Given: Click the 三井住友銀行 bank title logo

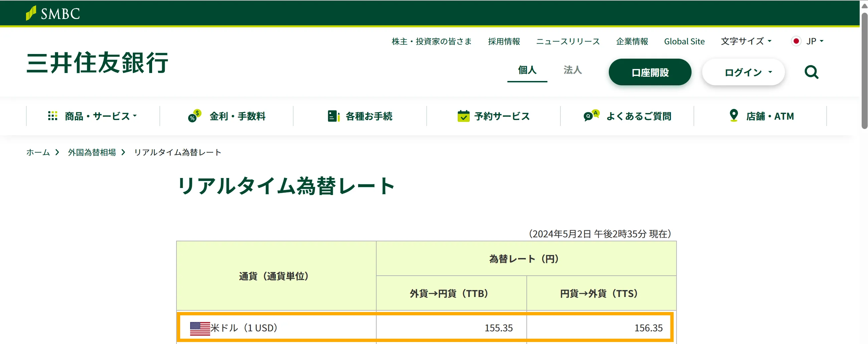Looking at the screenshot, I should [x=97, y=63].
